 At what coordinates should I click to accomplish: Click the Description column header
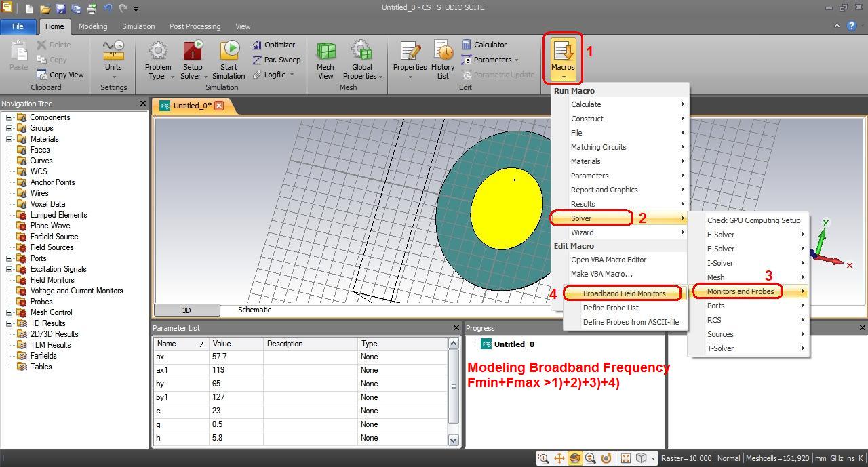point(311,344)
